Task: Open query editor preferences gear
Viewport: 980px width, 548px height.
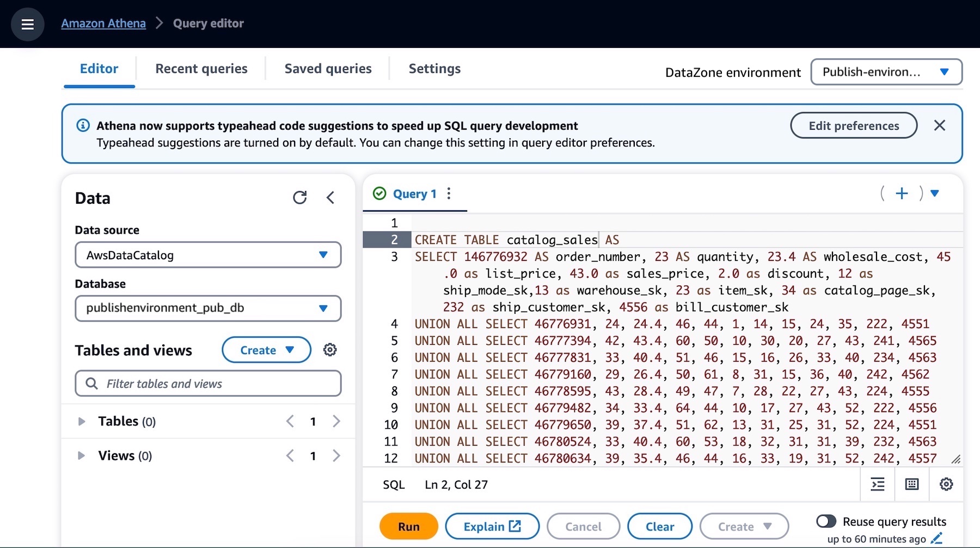Action: pos(946,484)
